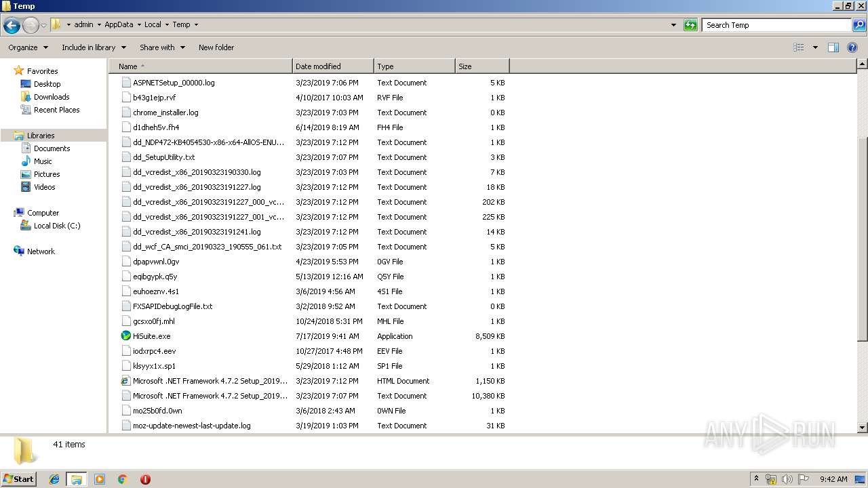Viewport: 868px width, 488px height.
Task: Expand the admin breadcrumb arrow
Action: [98, 24]
